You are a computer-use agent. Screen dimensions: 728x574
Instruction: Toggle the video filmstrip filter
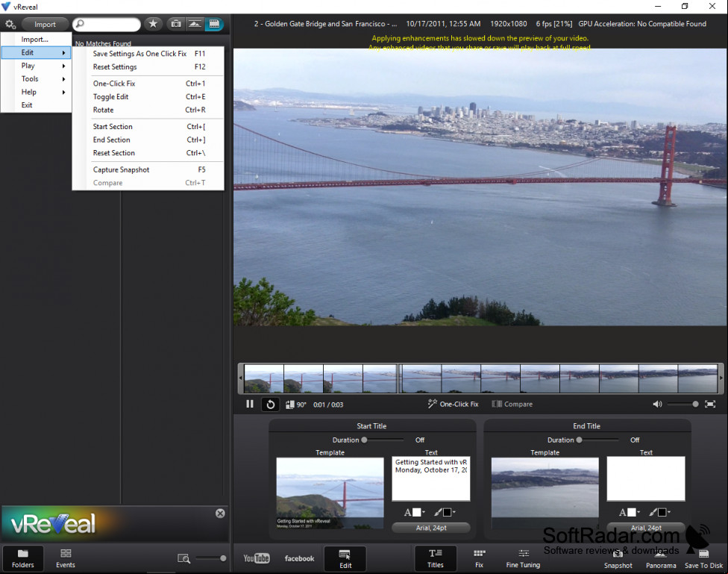(214, 24)
